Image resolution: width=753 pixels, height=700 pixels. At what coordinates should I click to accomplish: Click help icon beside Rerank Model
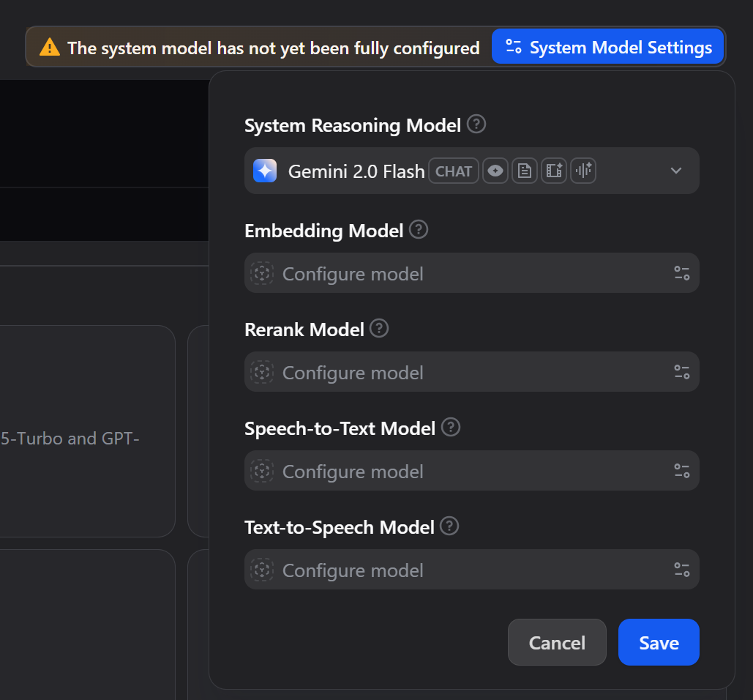pyautogui.click(x=379, y=328)
